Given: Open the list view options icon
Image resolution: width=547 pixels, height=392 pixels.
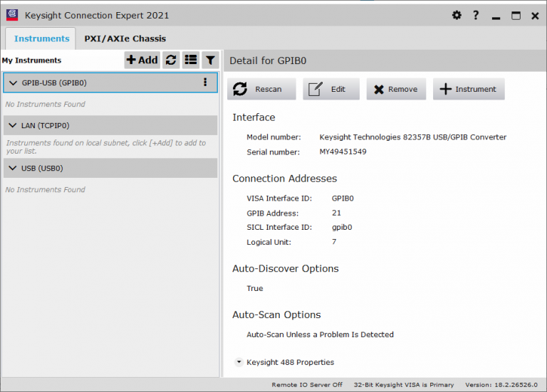Looking at the screenshot, I should (191, 60).
